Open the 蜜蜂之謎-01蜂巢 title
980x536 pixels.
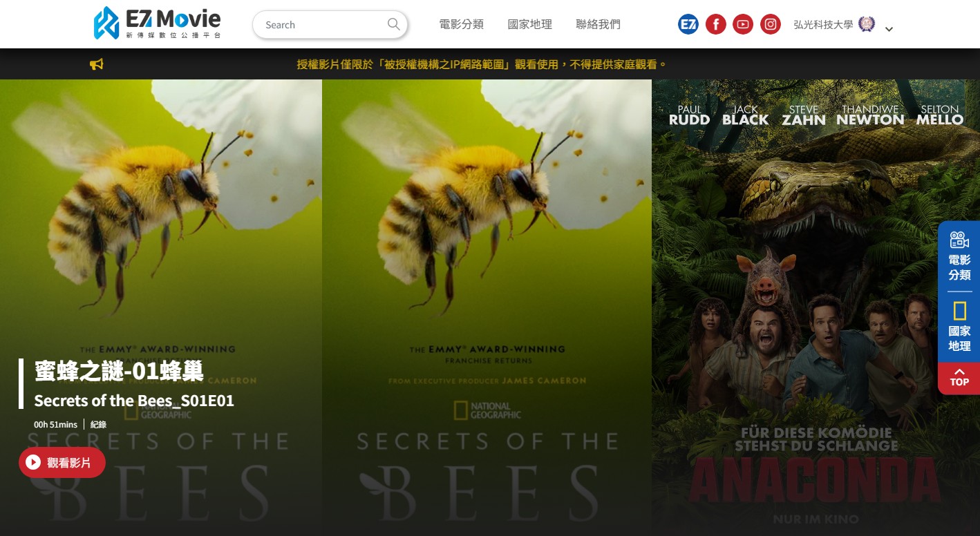[119, 371]
